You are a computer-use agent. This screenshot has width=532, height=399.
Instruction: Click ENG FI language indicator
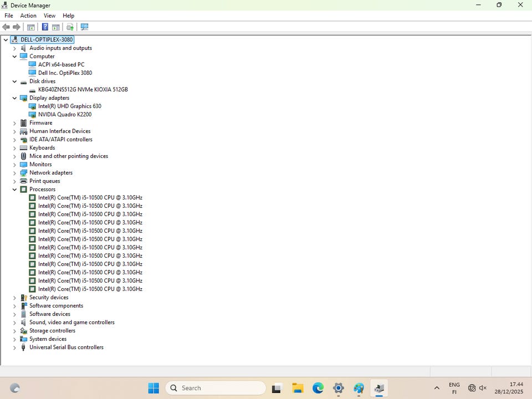pyautogui.click(x=454, y=388)
